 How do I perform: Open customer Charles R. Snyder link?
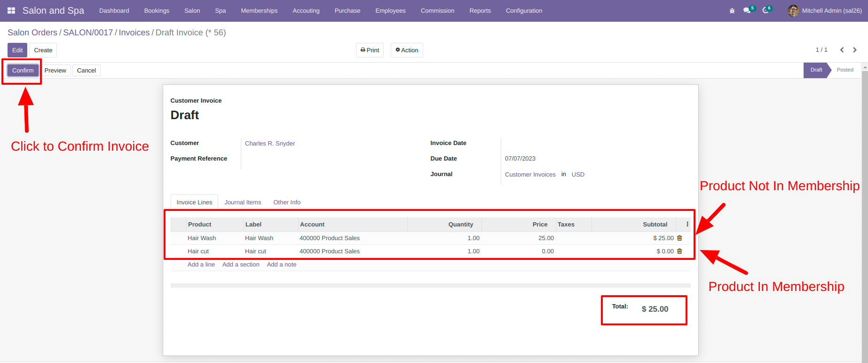point(270,144)
